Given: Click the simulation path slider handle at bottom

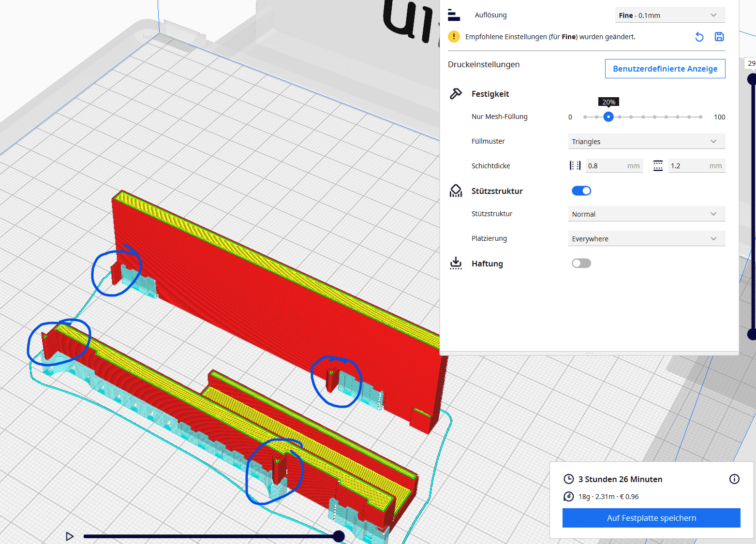Looking at the screenshot, I should click(x=339, y=536).
